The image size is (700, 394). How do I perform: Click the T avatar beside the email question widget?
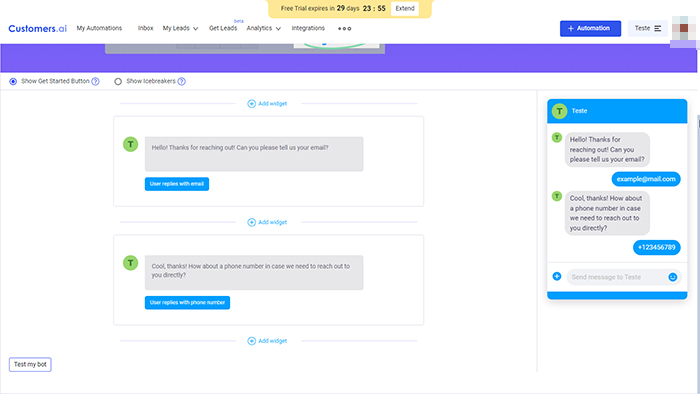(x=130, y=144)
